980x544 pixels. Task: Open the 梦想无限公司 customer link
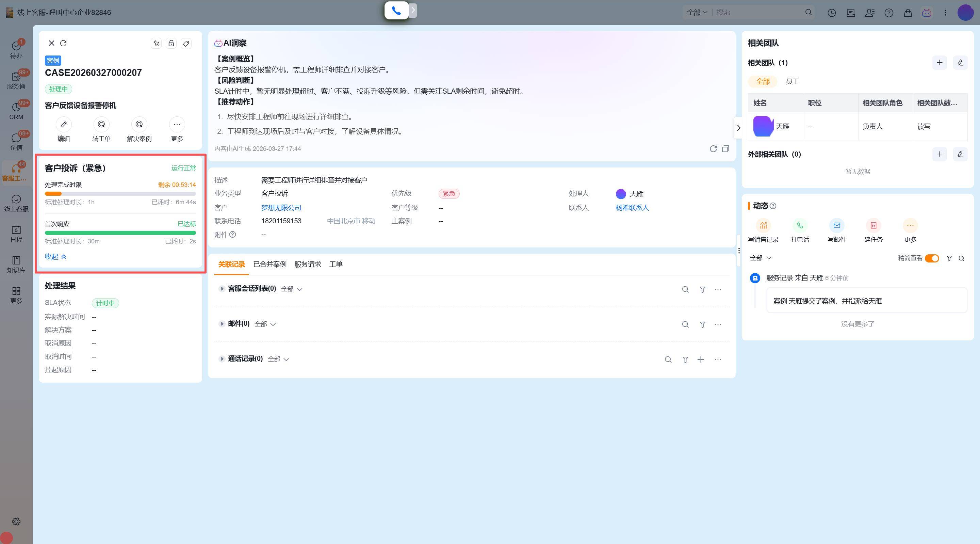tap(281, 208)
